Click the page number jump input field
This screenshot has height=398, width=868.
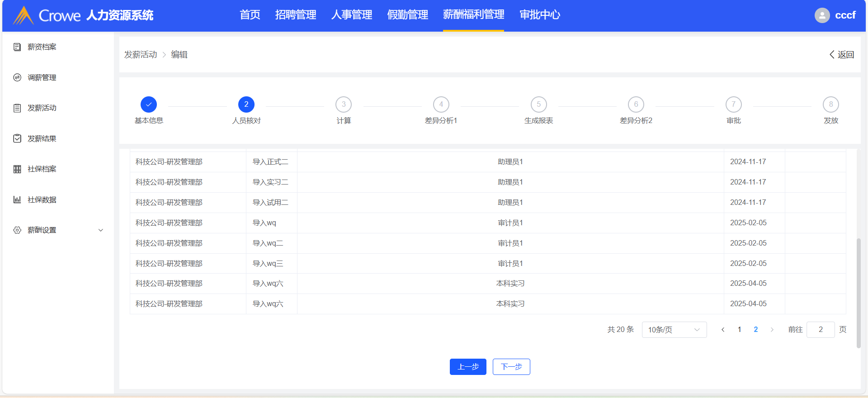point(820,330)
